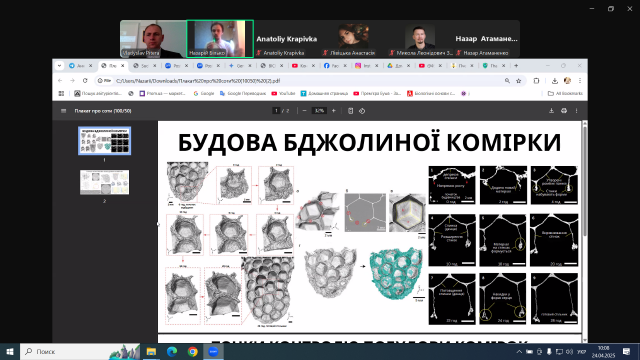Select page 2 thumbnail in PDF sidebar
This screenshot has width=640, height=360.
pyautogui.click(x=104, y=182)
